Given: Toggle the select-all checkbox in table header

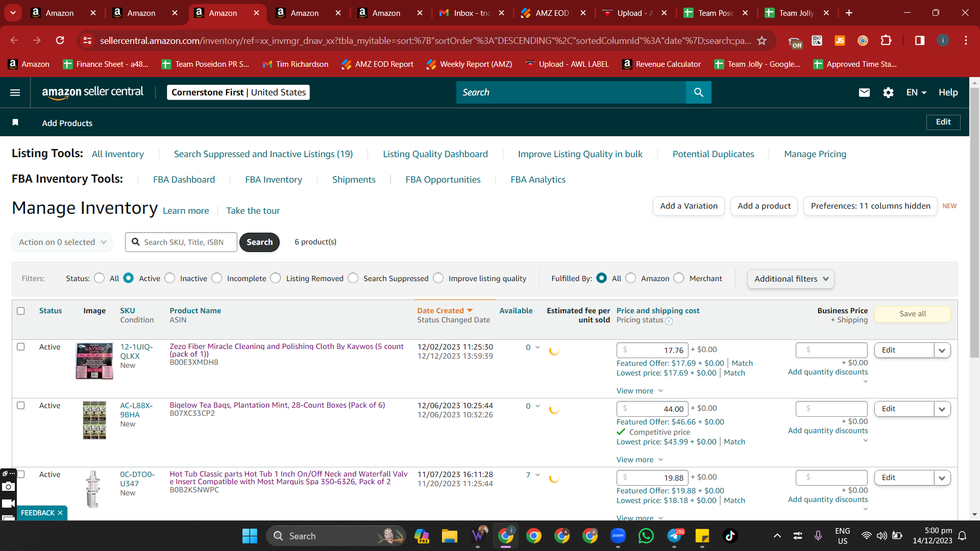Looking at the screenshot, I should click(x=21, y=311).
